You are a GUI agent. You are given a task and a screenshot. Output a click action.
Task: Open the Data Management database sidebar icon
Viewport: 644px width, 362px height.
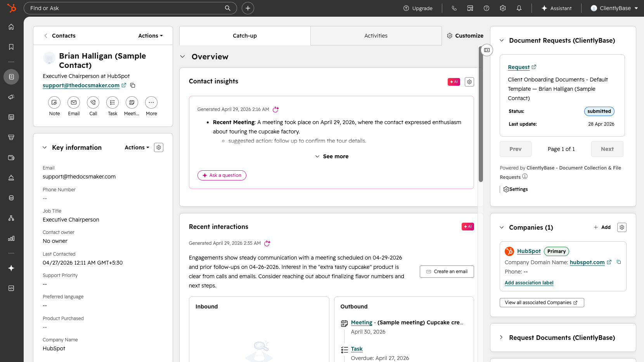click(x=11, y=198)
